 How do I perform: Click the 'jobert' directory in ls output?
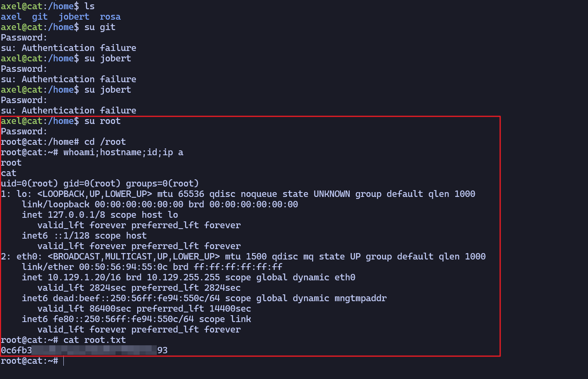pos(74,17)
